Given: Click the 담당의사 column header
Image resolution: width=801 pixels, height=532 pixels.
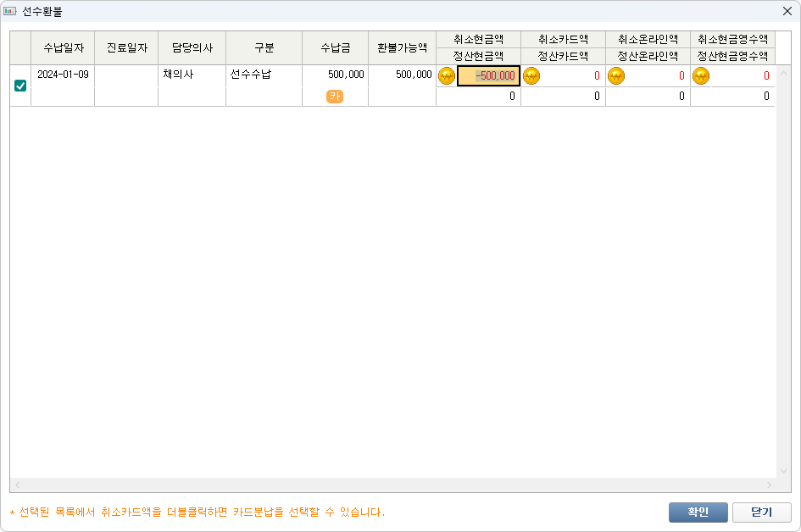Looking at the screenshot, I should [192, 47].
